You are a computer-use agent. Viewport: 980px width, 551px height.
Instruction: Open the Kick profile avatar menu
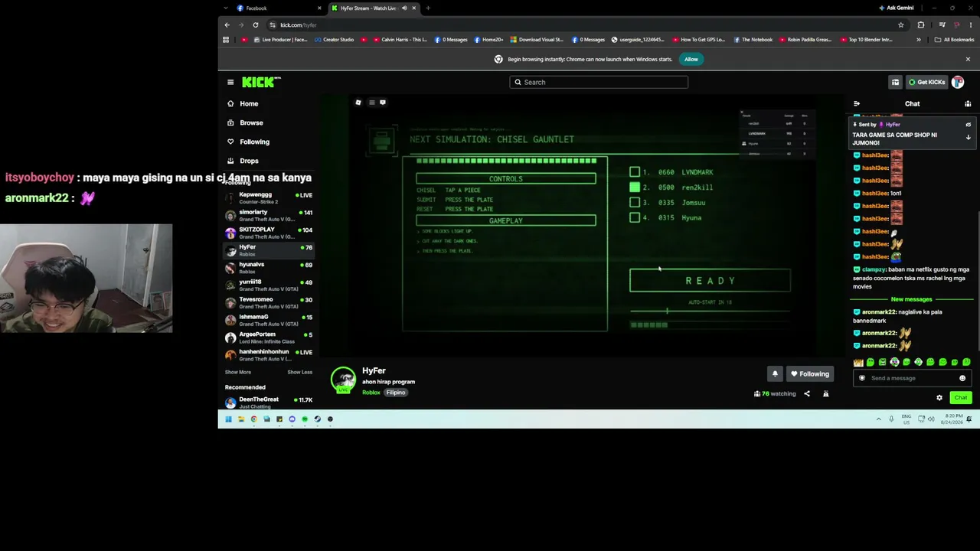click(958, 82)
